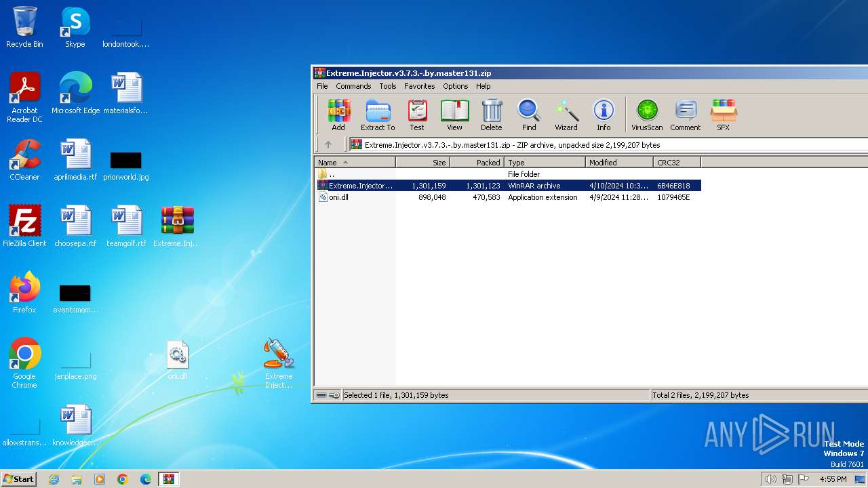Open the File menu

click(322, 86)
